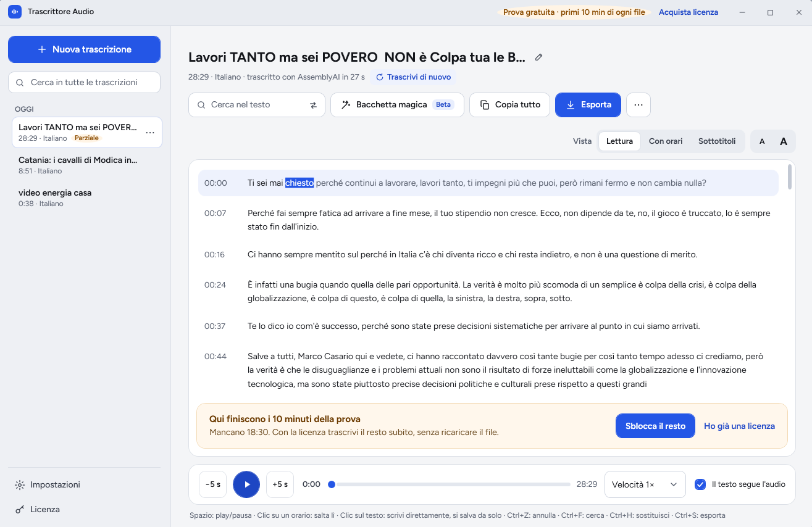This screenshot has width=812, height=527.
Task: Click Nuova trascrizione
Action: click(84, 49)
